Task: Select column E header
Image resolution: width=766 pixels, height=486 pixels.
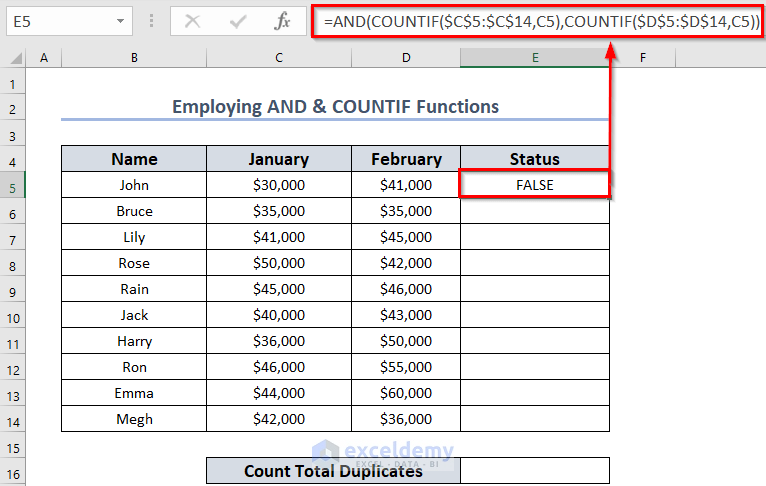Action: [x=534, y=59]
